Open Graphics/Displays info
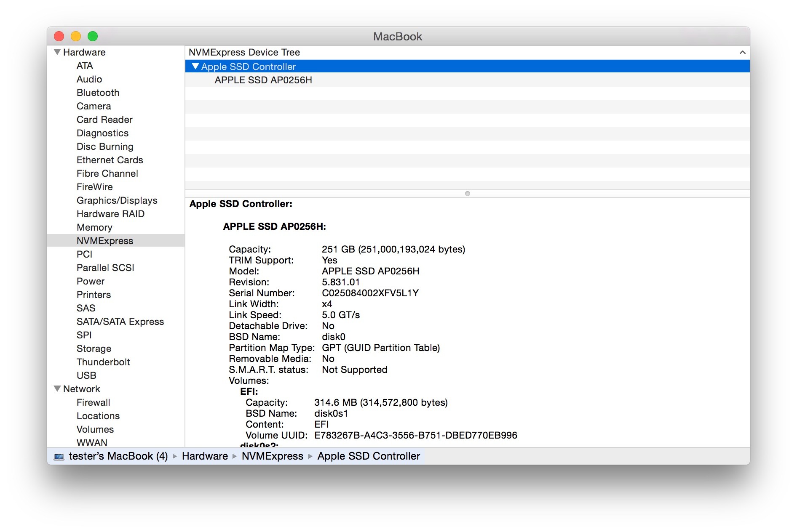Image resolution: width=797 pixels, height=532 pixels. coord(117,200)
